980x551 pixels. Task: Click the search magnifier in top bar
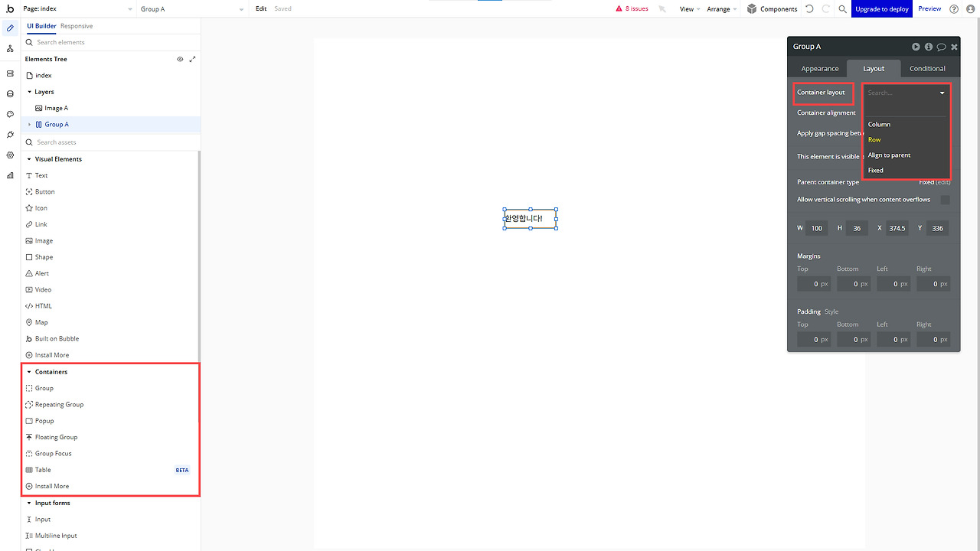coord(842,8)
